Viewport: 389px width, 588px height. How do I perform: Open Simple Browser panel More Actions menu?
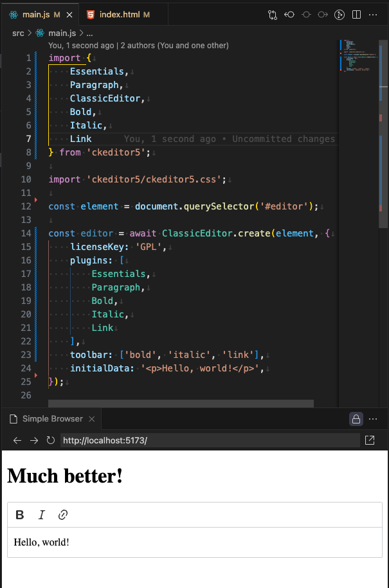tap(373, 419)
